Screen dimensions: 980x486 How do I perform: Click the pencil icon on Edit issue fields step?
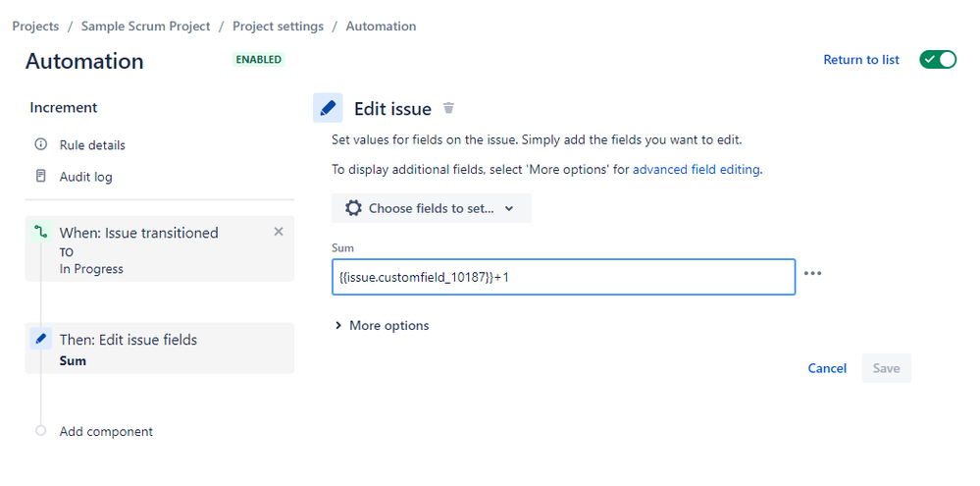tap(41, 339)
